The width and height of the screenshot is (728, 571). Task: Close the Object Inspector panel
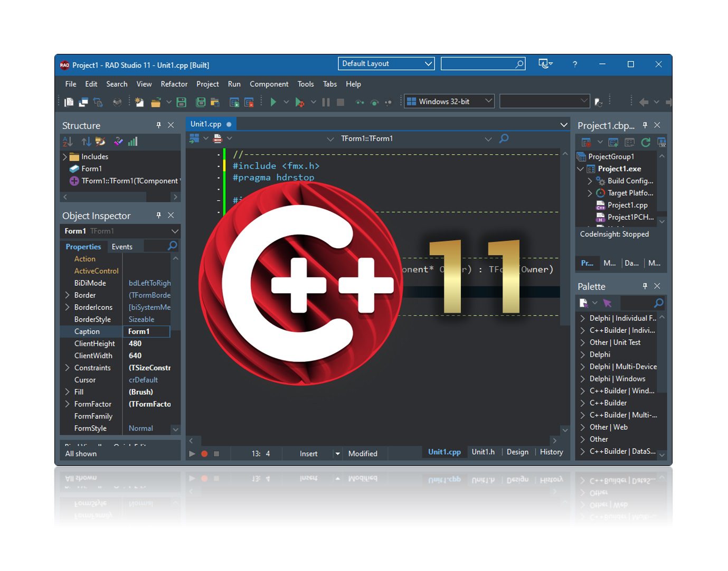pyautogui.click(x=171, y=215)
